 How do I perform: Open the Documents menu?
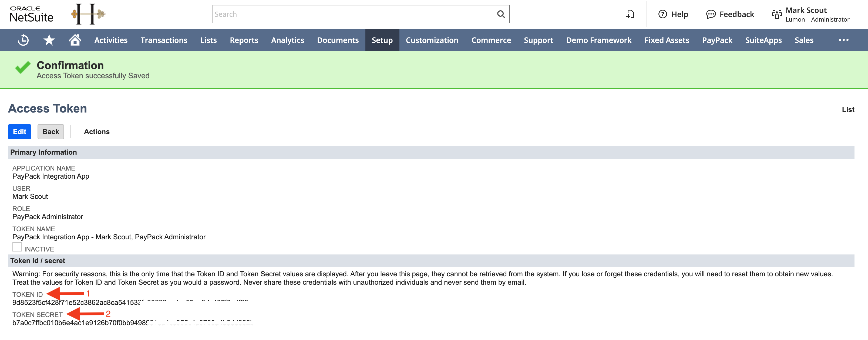(338, 40)
